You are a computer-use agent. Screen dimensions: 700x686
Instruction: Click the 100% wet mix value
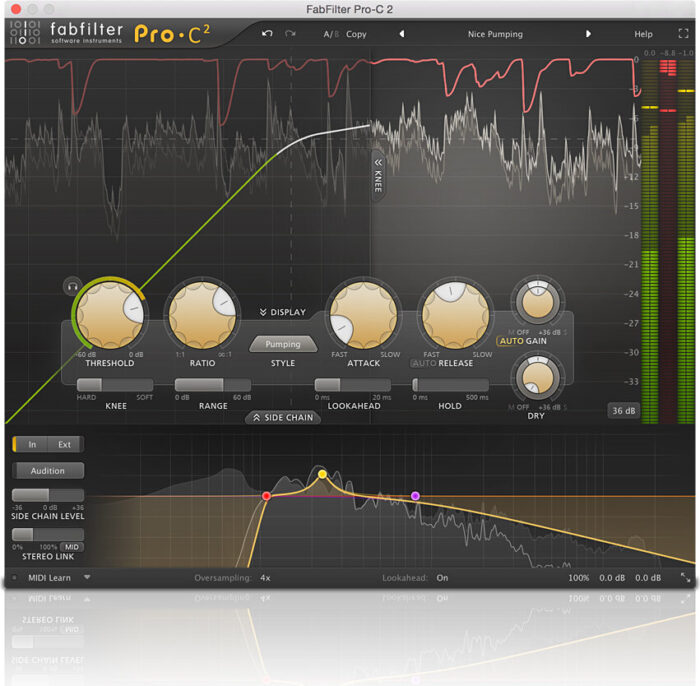(579, 578)
